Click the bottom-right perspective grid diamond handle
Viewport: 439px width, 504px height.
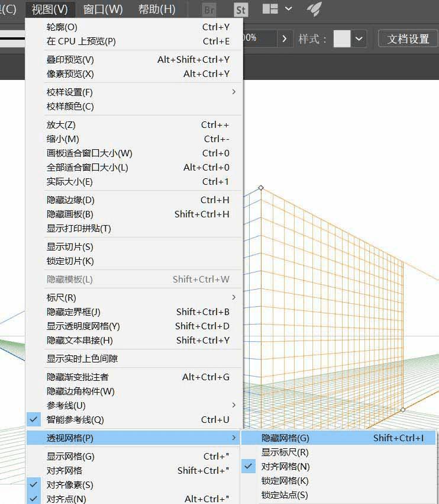(403, 410)
